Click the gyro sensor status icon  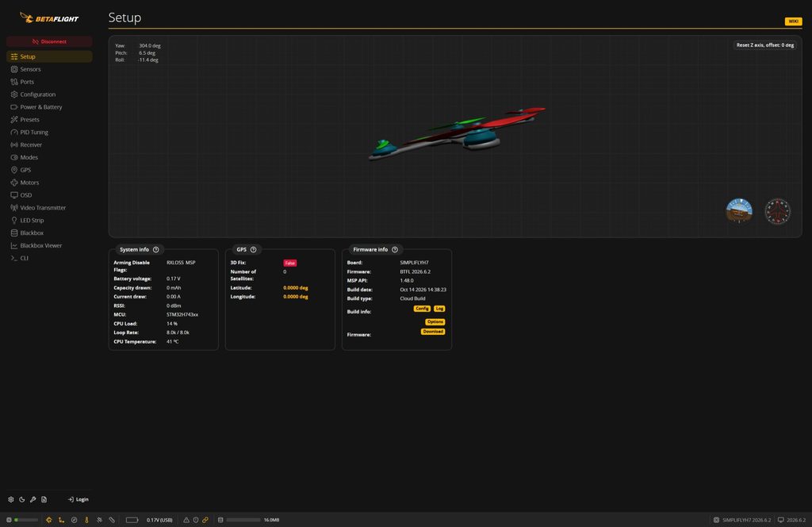[x=48, y=520]
